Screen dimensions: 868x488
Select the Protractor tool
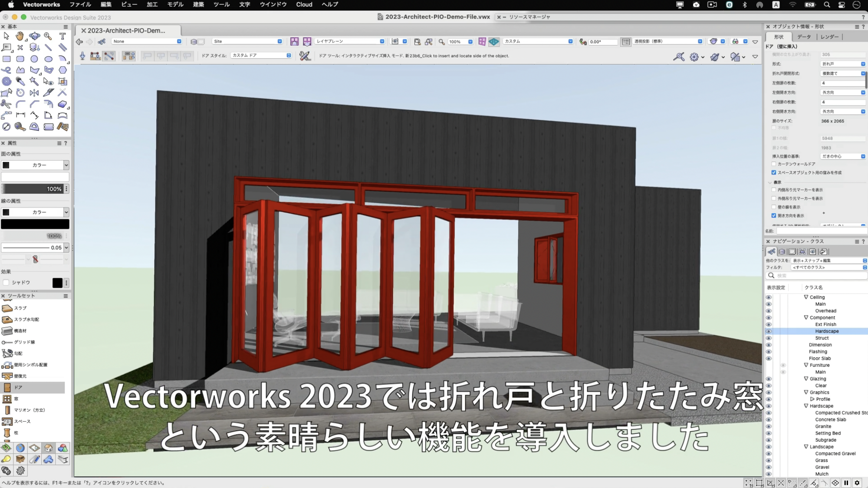tap(34, 126)
